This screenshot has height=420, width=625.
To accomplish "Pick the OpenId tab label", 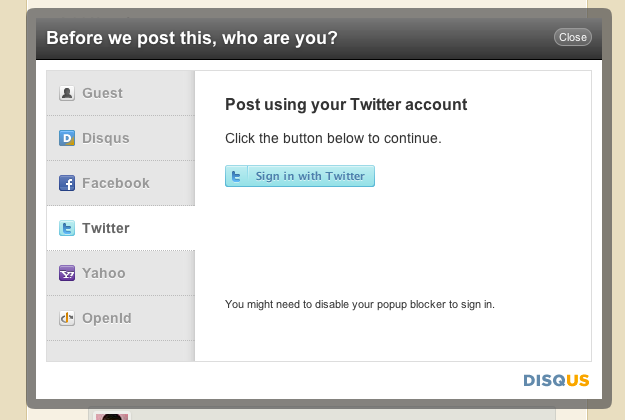I will (107, 319).
